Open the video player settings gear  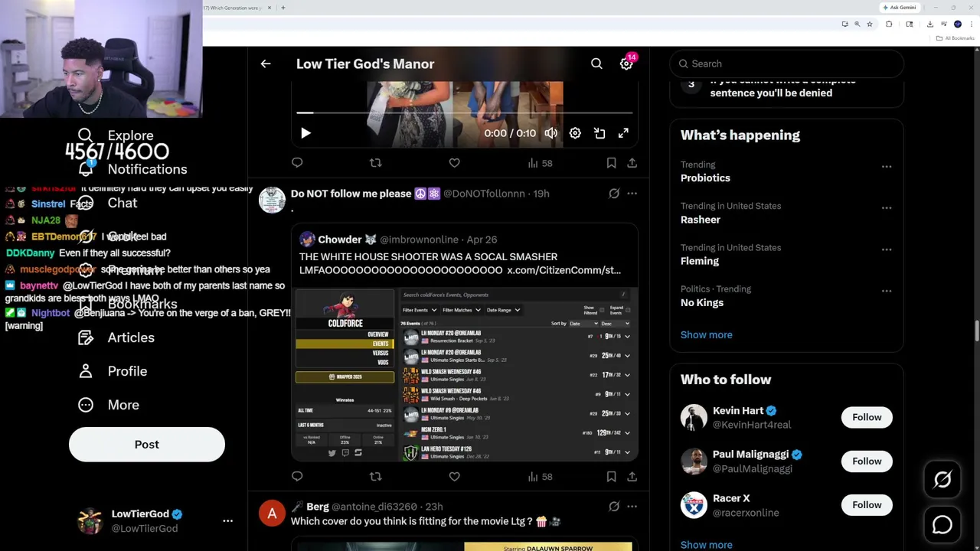(575, 133)
